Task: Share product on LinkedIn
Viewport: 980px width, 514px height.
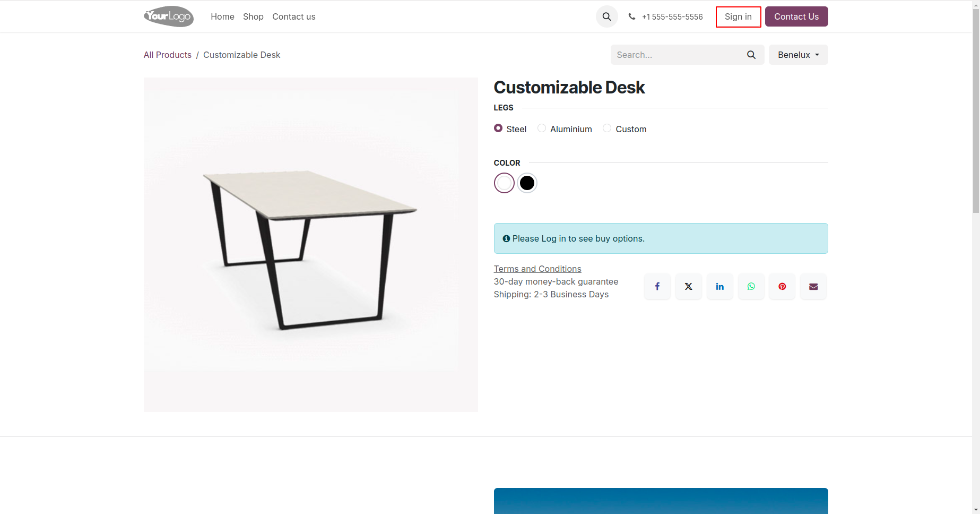Action: pos(719,287)
